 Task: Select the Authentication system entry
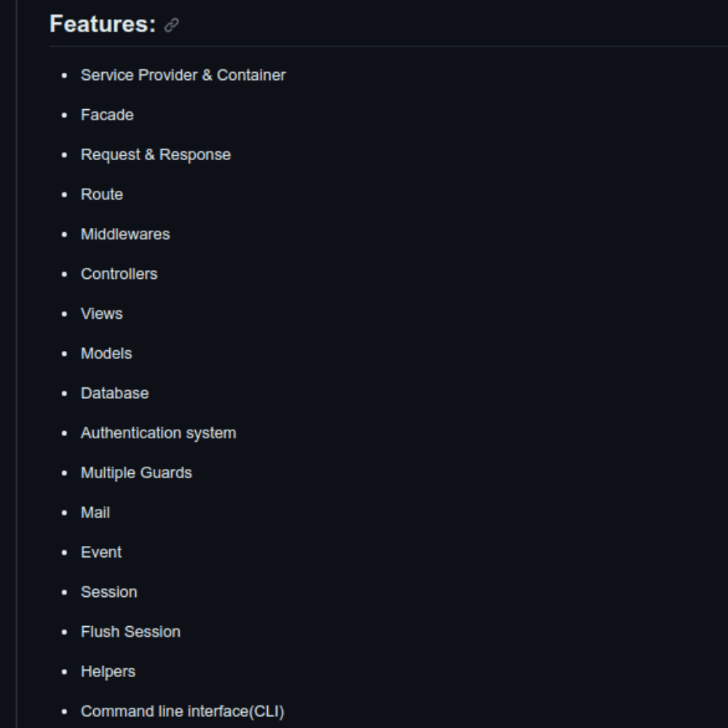pyautogui.click(x=158, y=433)
